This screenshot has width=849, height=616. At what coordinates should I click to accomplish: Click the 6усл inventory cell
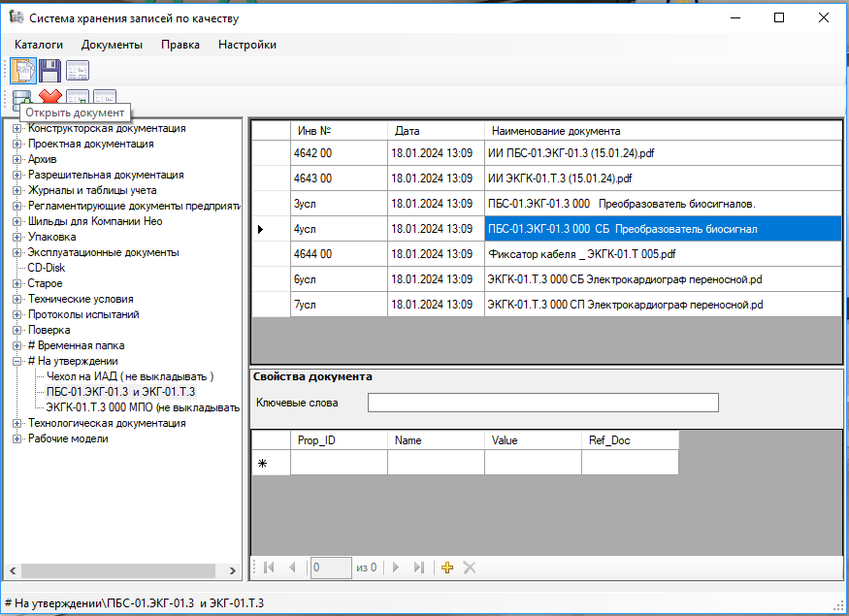coord(339,279)
